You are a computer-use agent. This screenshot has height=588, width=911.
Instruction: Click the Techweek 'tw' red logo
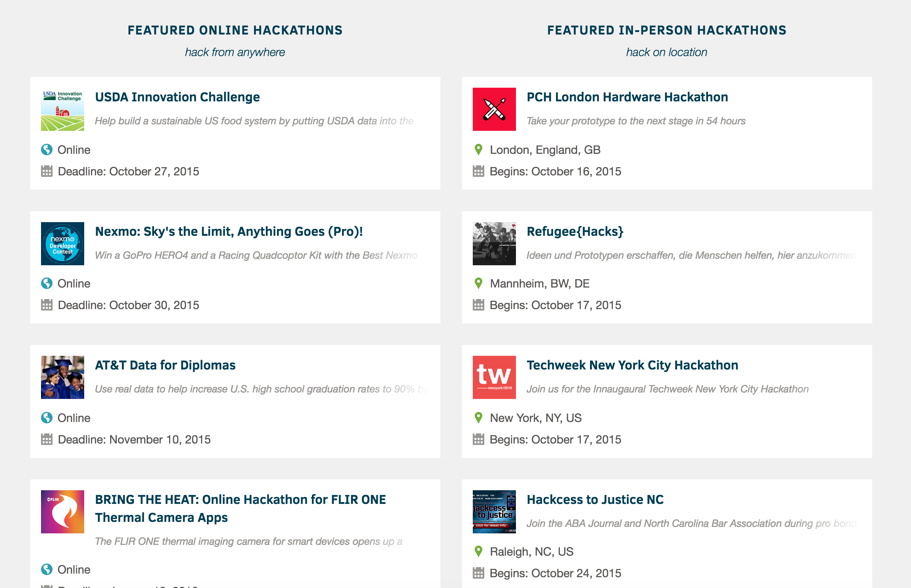[x=494, y=377]
